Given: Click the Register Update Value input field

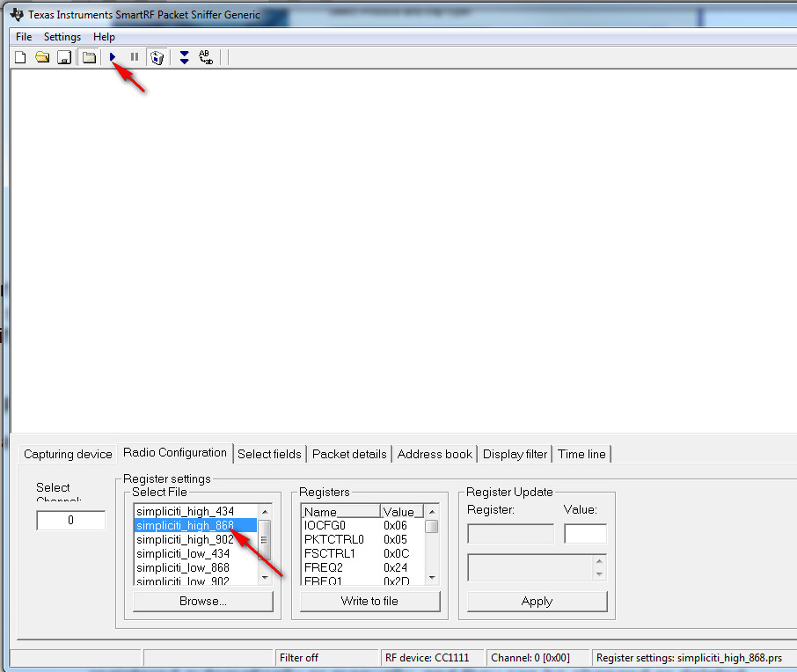Looking at the screenshot, I should click(x=586, y=534).
